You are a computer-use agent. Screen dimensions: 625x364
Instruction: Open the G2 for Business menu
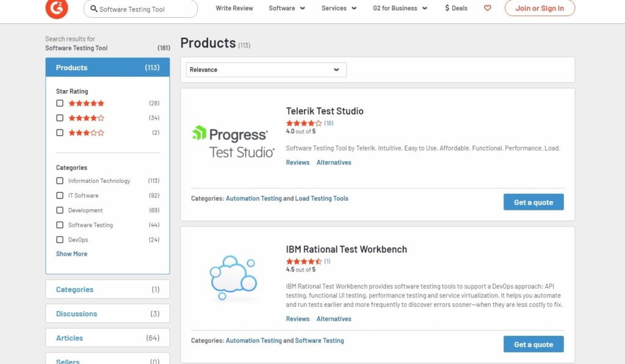pos(396,9)
